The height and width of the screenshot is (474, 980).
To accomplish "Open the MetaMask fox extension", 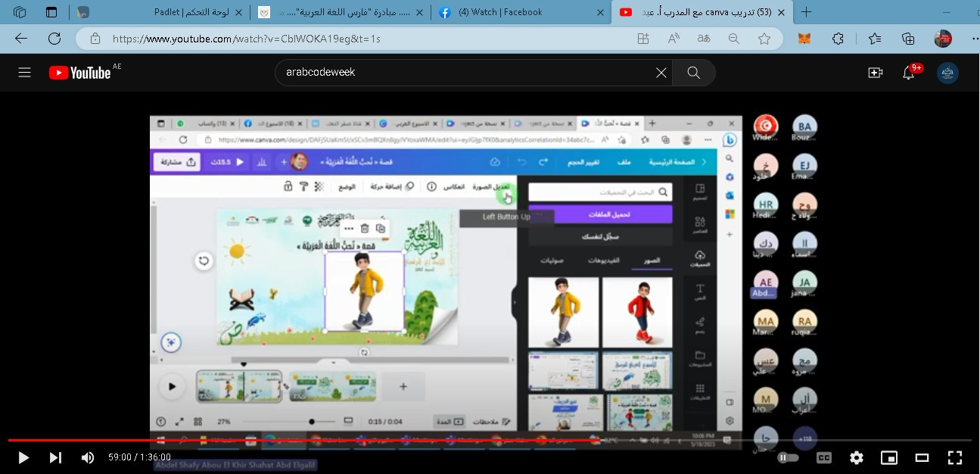I will [804, 39].
